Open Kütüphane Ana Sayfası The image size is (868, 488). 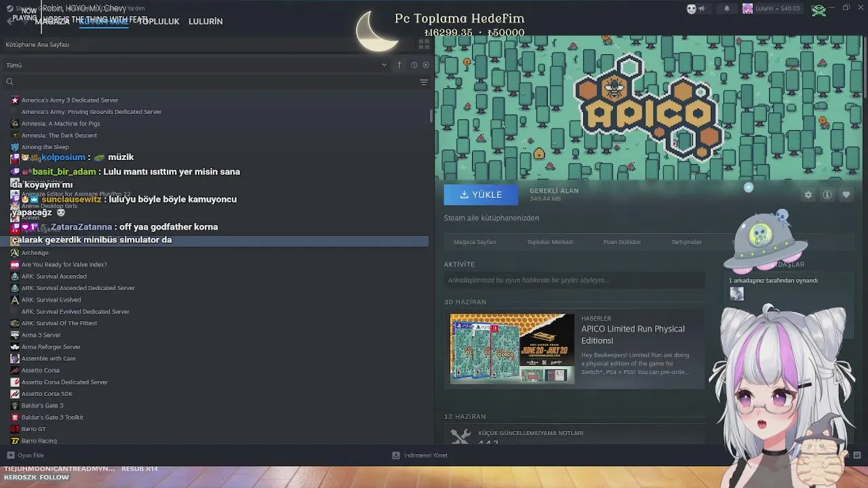pyautogui.click(x=37, y=45)
